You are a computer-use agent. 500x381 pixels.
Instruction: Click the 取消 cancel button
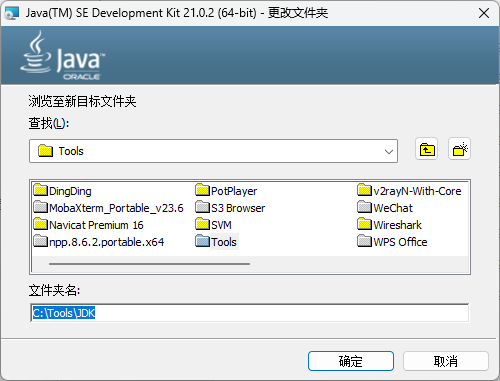tap(446, 361)
